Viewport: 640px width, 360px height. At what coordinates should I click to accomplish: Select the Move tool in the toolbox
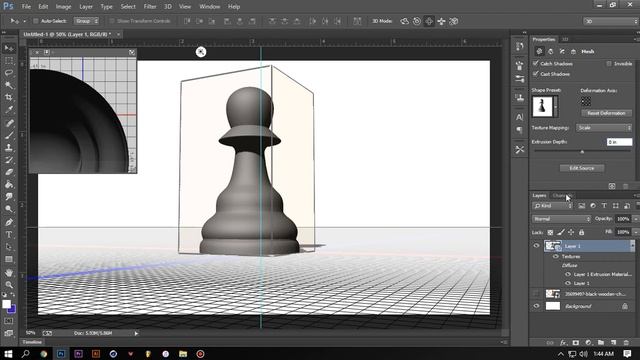(9, 48)
